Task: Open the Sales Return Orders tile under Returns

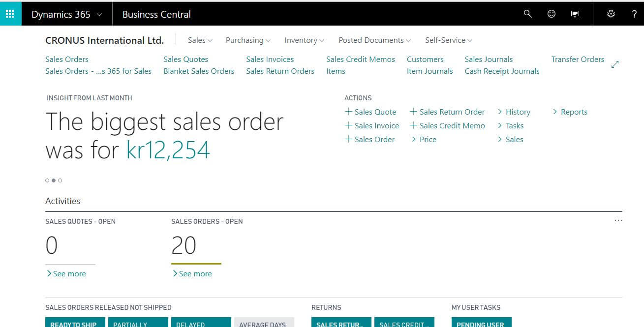Action: 341,322
